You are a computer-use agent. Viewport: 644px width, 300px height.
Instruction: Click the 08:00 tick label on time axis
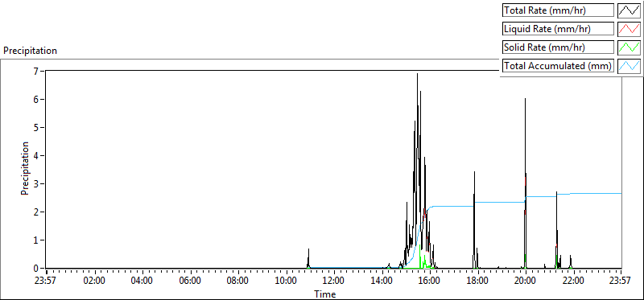point(238,281)
